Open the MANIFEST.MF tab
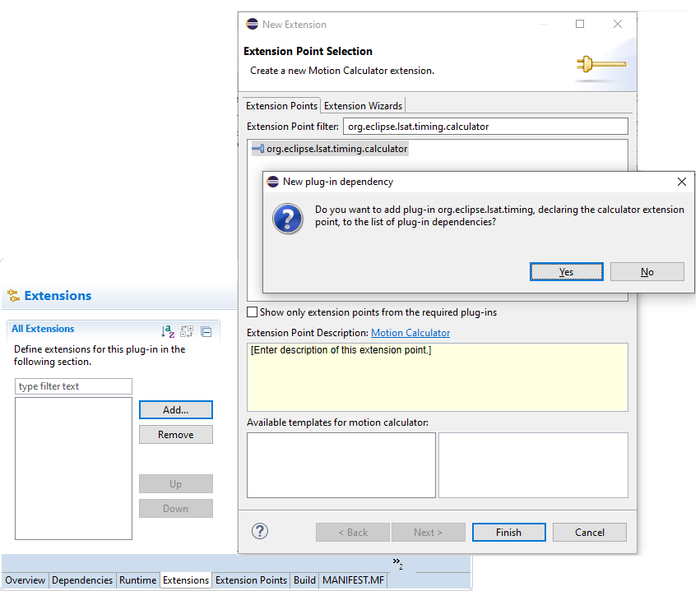 [x=352, y=580]
